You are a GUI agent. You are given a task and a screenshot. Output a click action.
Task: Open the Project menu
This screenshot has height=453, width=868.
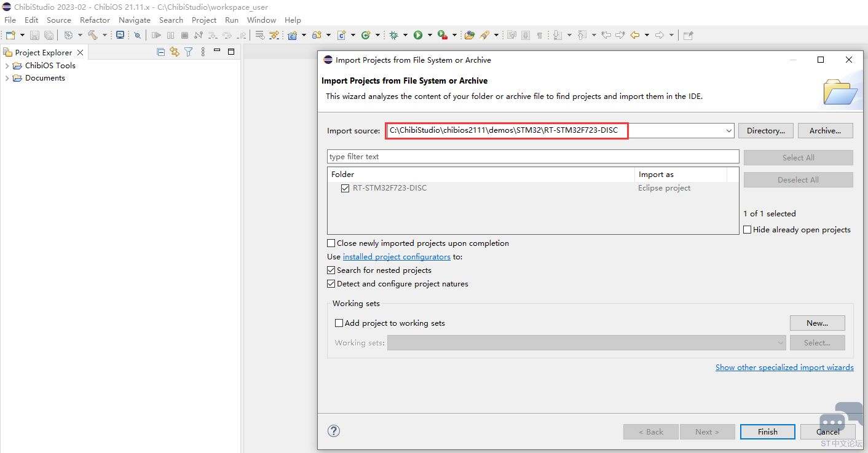click(204, 20)
